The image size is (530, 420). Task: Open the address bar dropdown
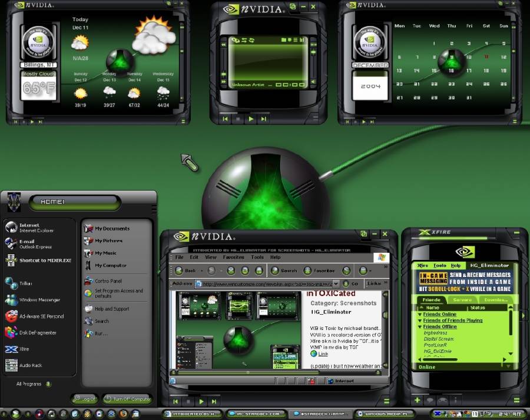(336, 284)
